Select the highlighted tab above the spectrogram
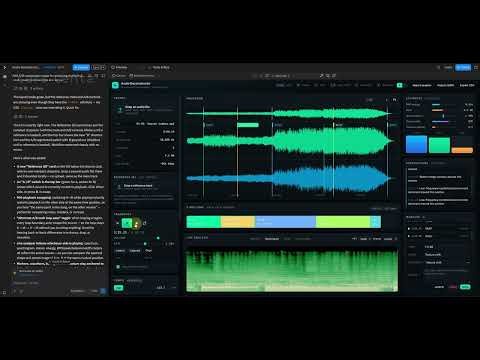The width and height of the screenshot is (480, 360). pos(272,239)
